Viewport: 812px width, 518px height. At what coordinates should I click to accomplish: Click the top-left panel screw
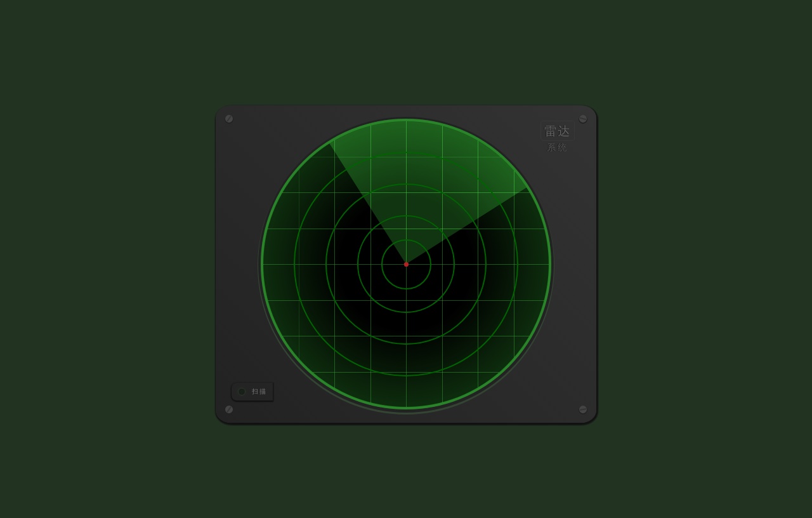[229, 119]
